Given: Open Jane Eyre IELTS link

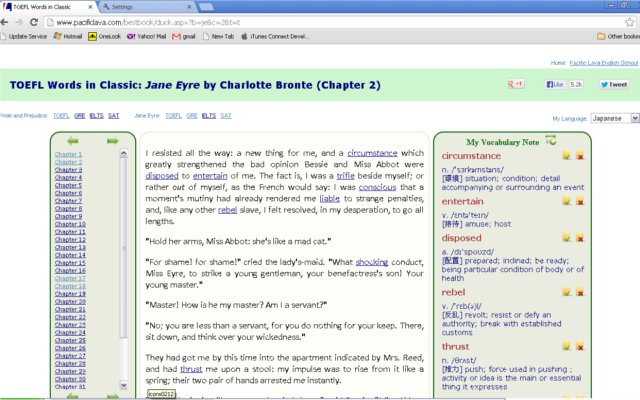Looking at the screenshot, I should point(209,116).
